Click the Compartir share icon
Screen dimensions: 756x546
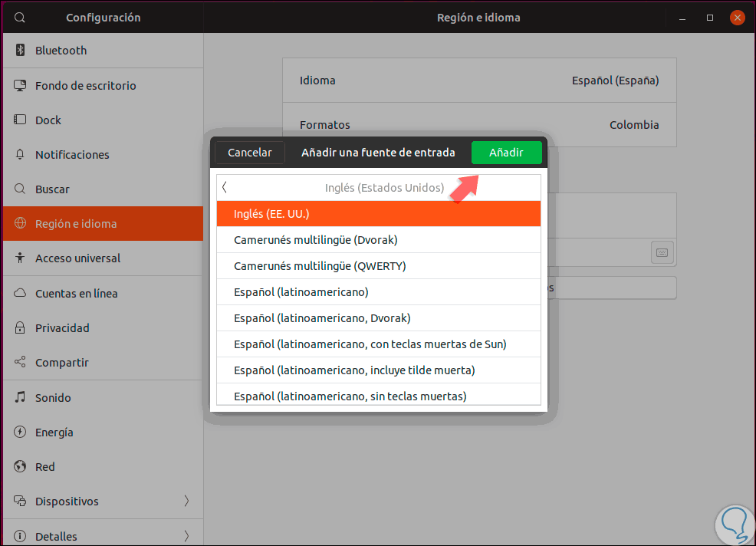(20, 362)
